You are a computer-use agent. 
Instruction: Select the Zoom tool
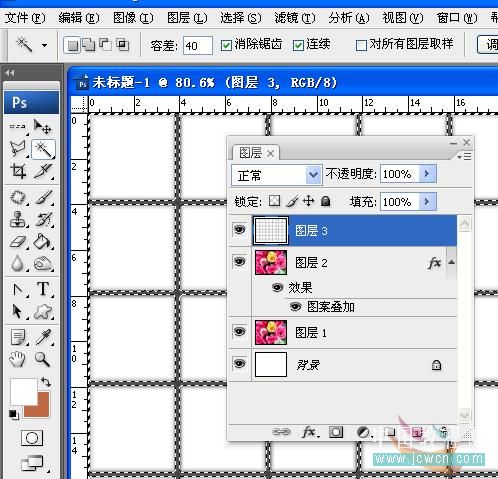43,359
